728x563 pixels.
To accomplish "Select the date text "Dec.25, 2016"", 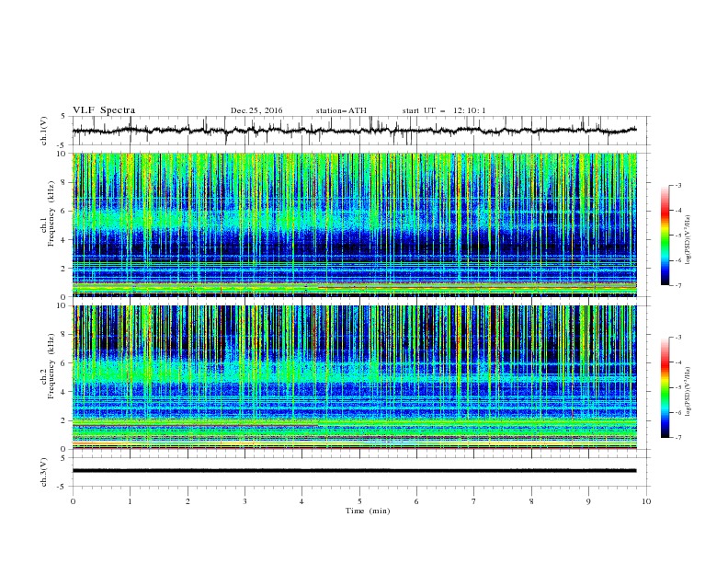I will coord(256,110).
